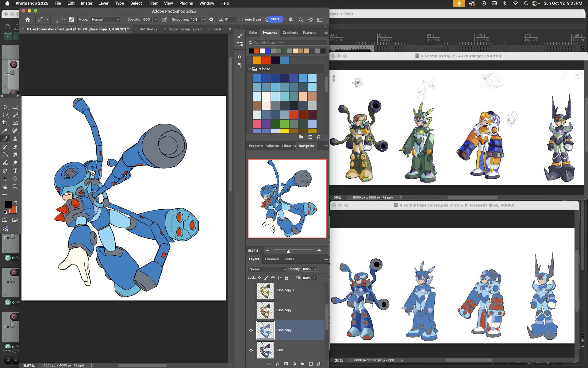Toggle lock image pixels
The height and width of the screenshot is (368, 588).
click(x=266, y=278)
